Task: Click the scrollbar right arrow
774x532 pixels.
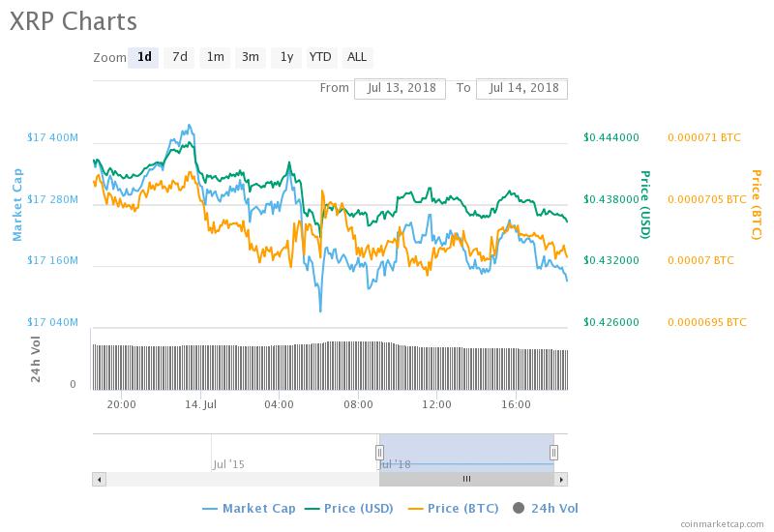Action: (x=561, y=479)
